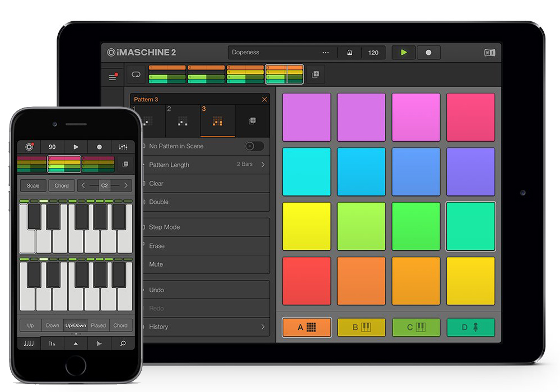Toggle the No Pattern in Scene switch
Viewport: 560px width, 392px height.
pos(254,146)
